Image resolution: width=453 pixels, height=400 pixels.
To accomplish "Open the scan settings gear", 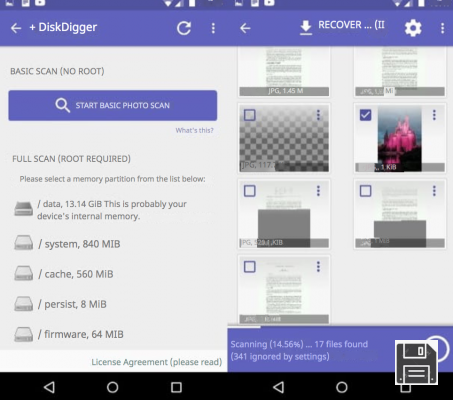I will [x=413, y=28].
